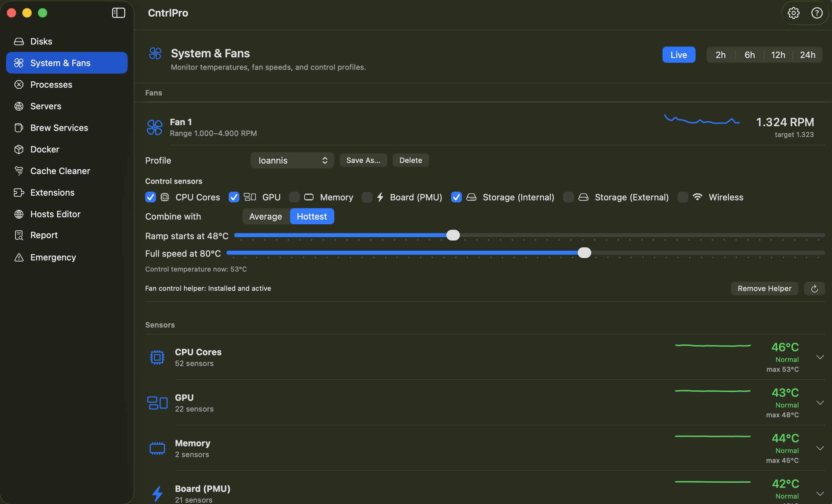The height and width of the screenshot is (504, 832).
Task: Open help question mark icon
Action: (817, 13)
